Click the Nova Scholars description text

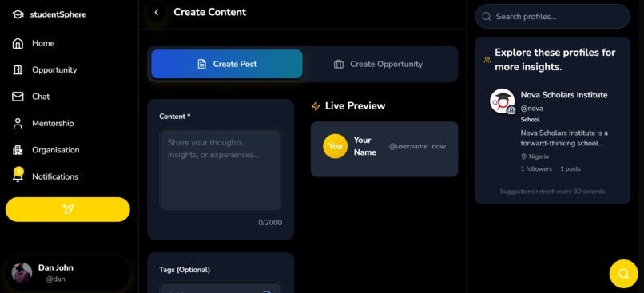tap(564, 138)
